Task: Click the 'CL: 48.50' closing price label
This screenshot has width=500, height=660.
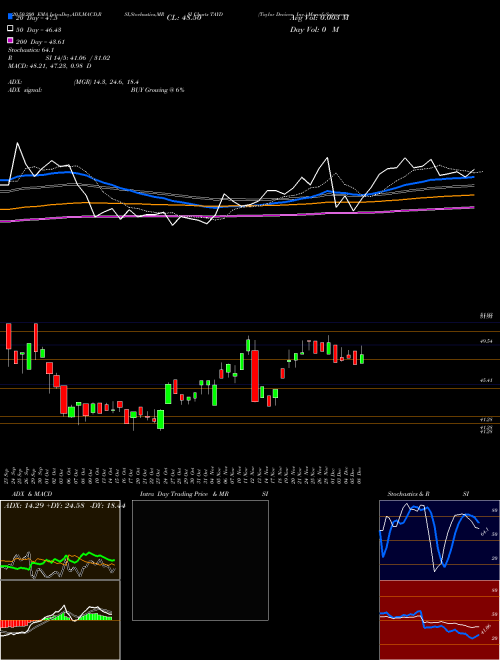Action: click(x=184, y=18)
